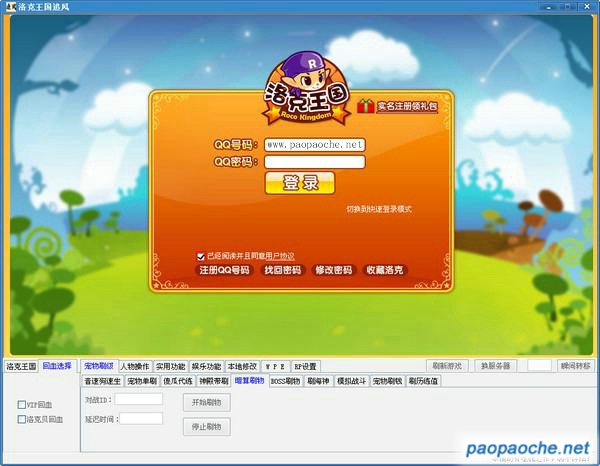Open the 本地修改 tab
Viewport: 600px width, 466px height.
(x=242, y=367)
